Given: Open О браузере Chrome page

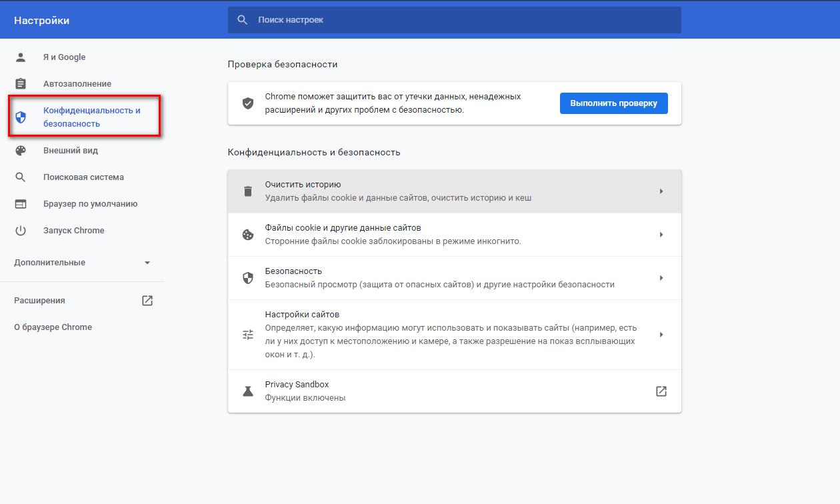Looking at the screenshot, I should pyautogui.click(x=53, y=327).
